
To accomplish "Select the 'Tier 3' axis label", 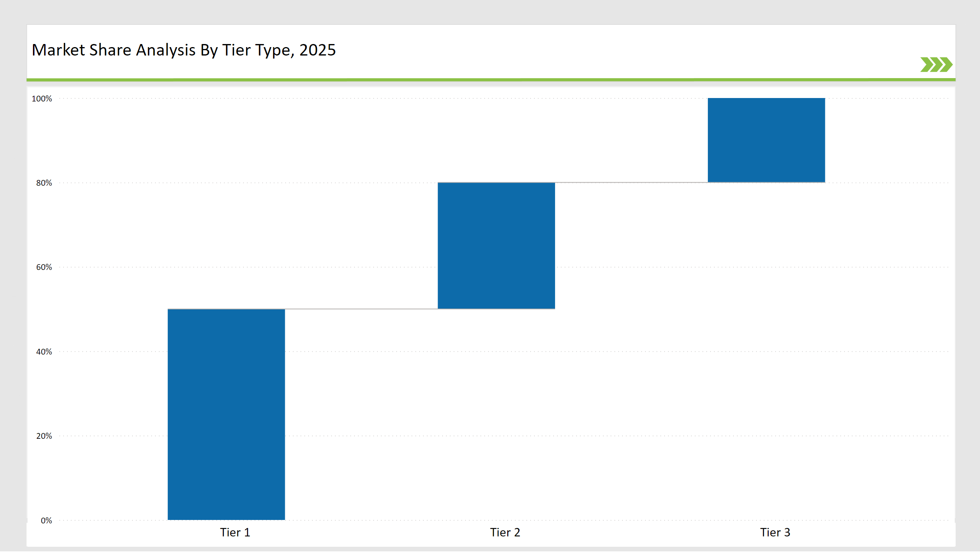I will [x=775, y=532].
